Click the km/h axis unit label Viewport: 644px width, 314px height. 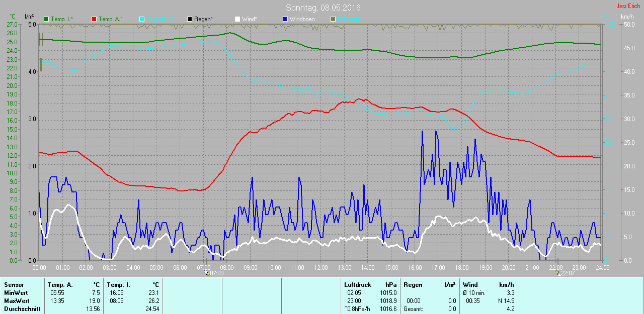(x=627, y=17)
